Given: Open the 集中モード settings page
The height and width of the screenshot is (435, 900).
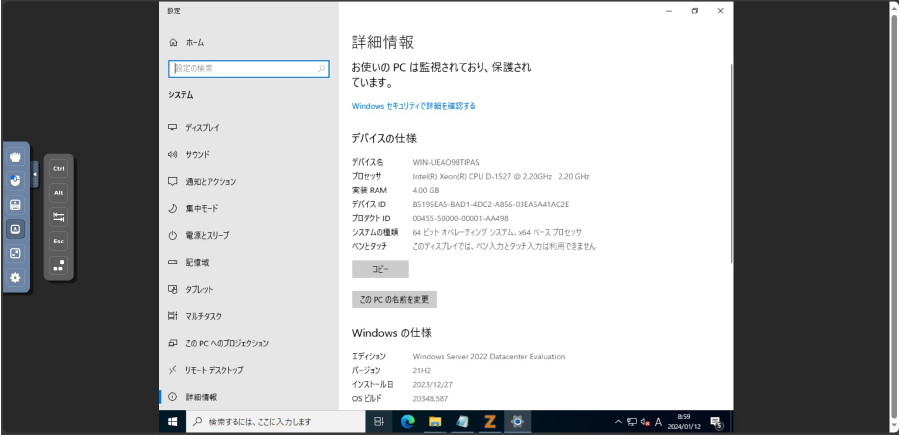Looking at the screenshot, I should pos(249,209).
